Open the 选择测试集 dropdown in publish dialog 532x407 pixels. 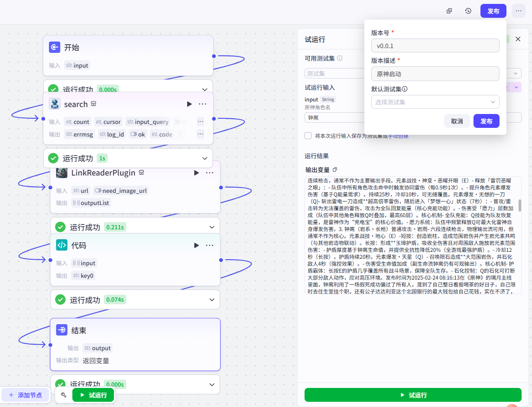coord(435,102)
